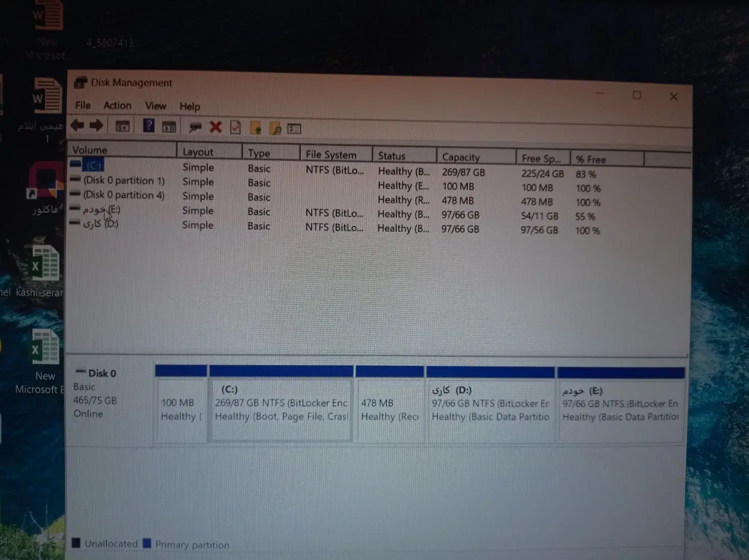
Task: Click the Disk Management title bar icon
Action: coord(80,83)
